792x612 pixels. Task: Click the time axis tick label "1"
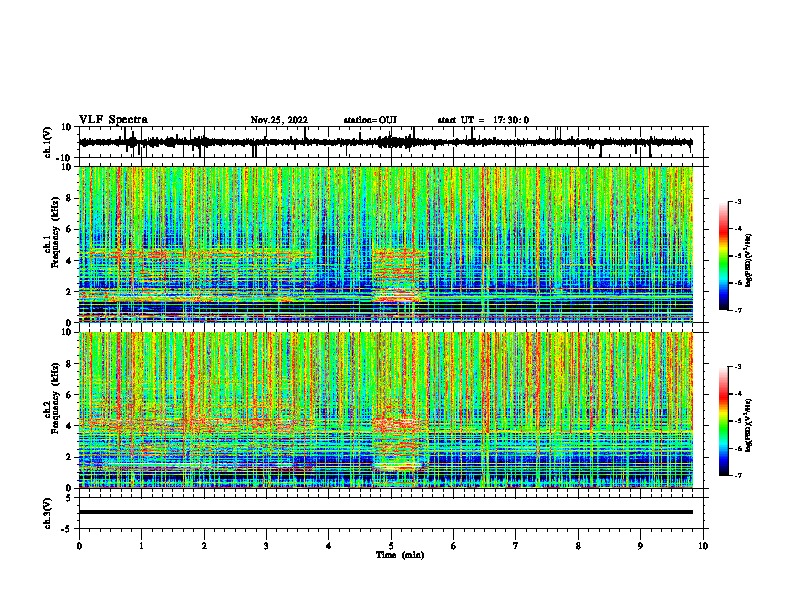141,546
